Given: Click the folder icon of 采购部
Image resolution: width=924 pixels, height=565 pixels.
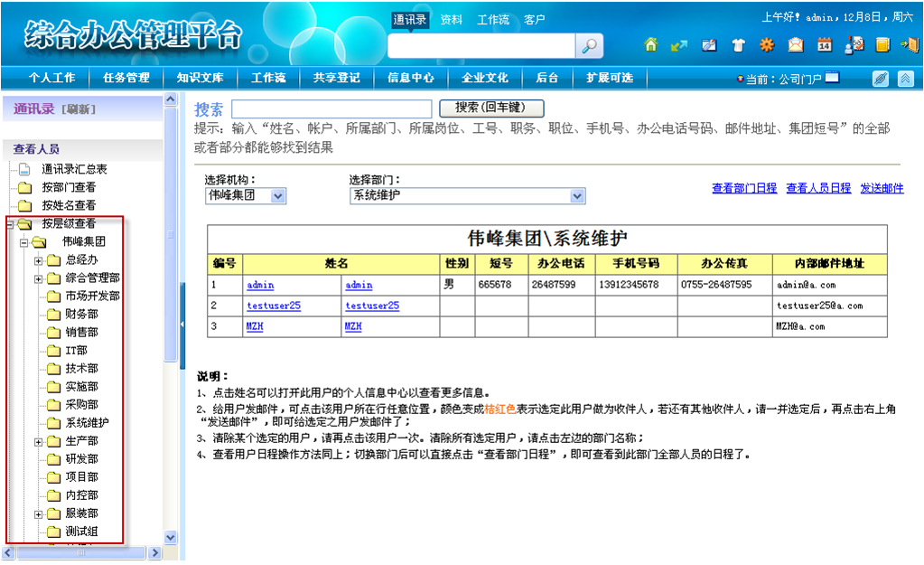Looking at the screenshot, I should 53,405.
